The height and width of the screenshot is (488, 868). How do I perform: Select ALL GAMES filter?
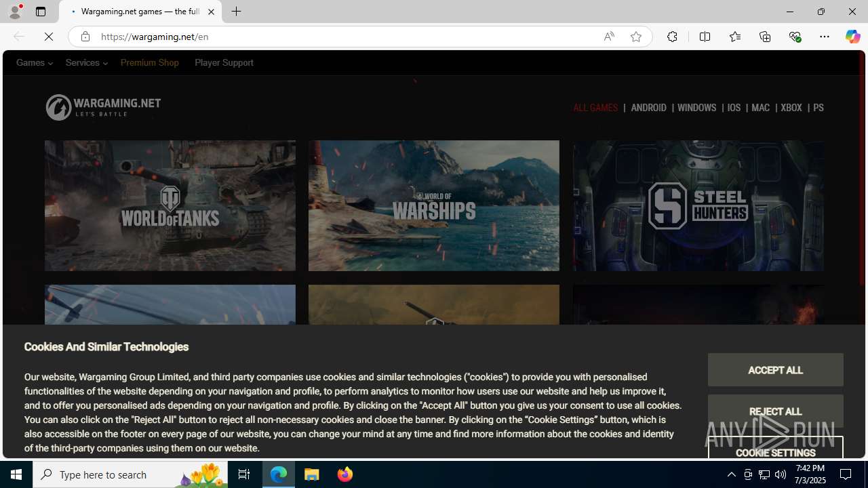coord(595,108)
